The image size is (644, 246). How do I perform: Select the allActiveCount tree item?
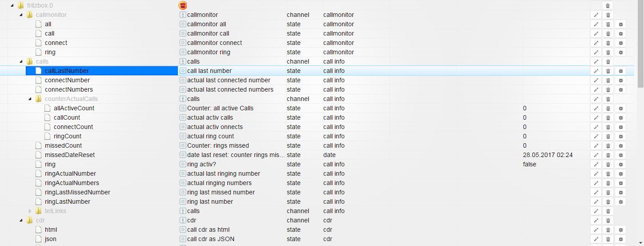click(74, 108)
